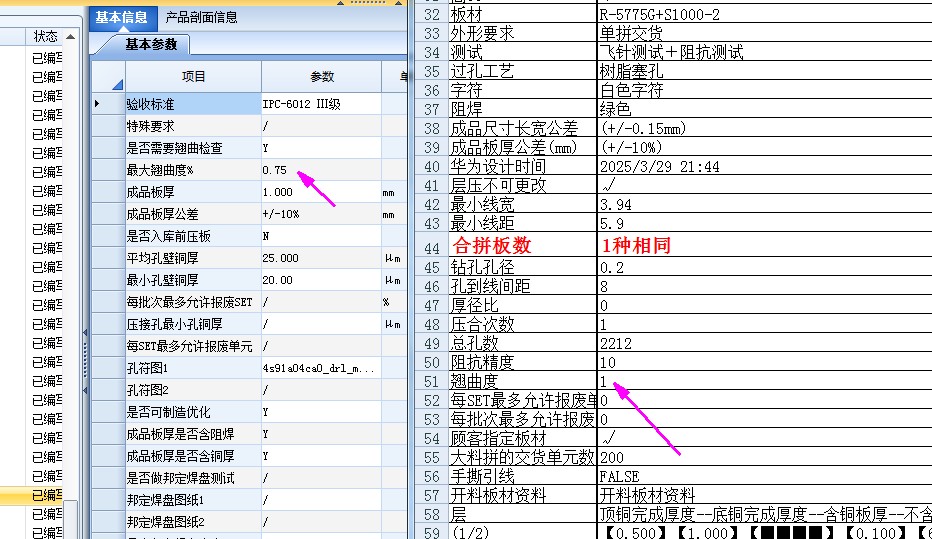Click the row indicator arrow beside 验收标准

tap(97, 104)
